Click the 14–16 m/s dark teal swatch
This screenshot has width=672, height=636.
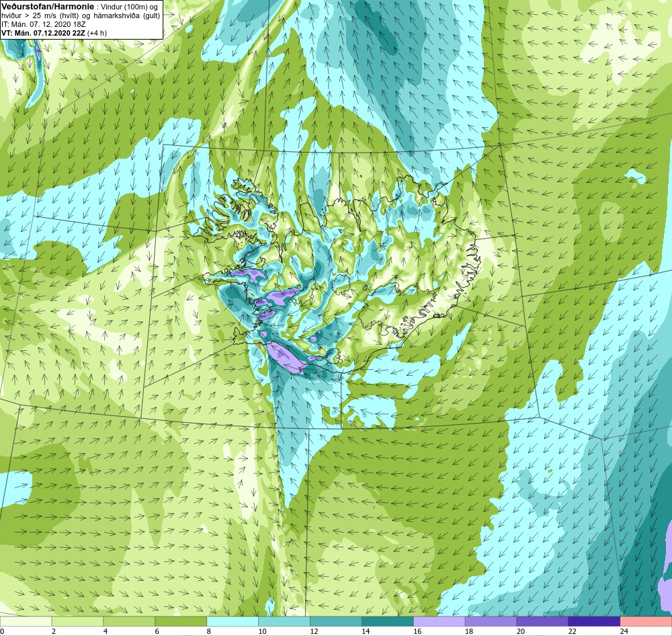(x=388, y=621)
